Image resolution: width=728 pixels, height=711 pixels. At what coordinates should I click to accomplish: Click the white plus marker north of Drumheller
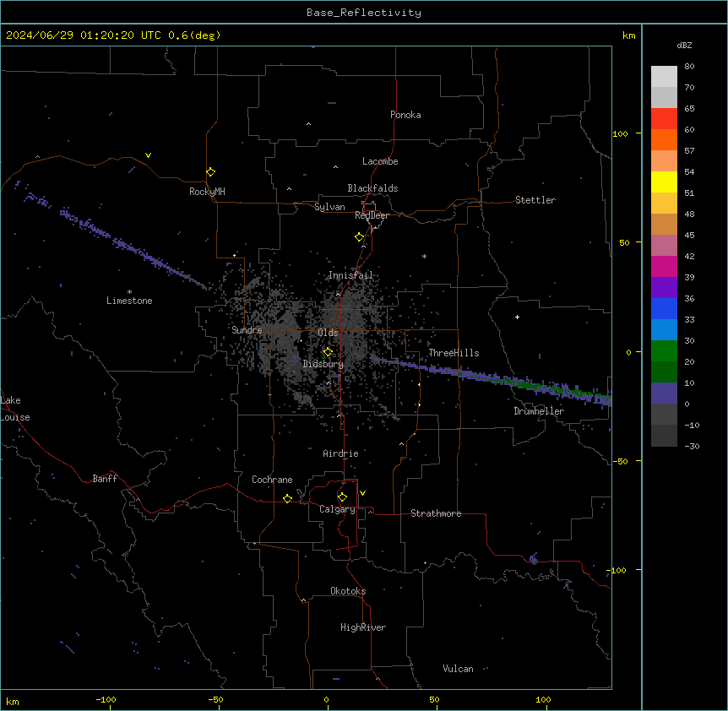pos(517,317)
